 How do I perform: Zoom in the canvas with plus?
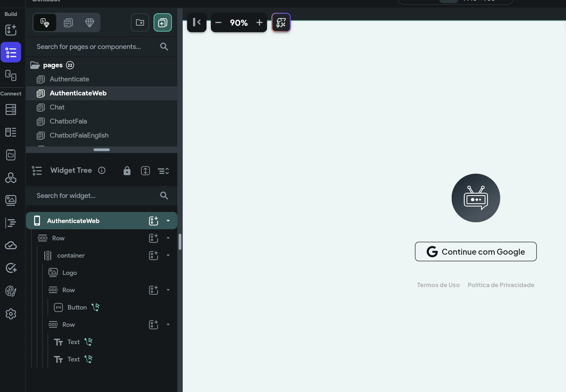tap(259, 22)
